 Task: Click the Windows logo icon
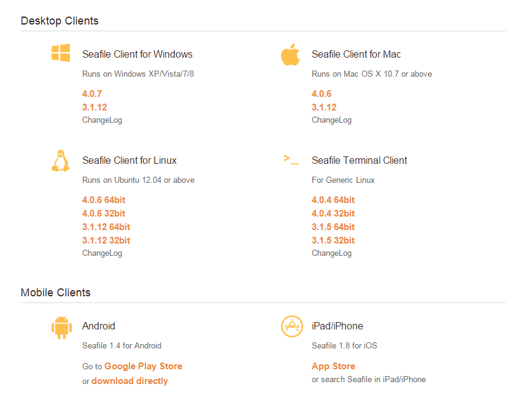61,53
